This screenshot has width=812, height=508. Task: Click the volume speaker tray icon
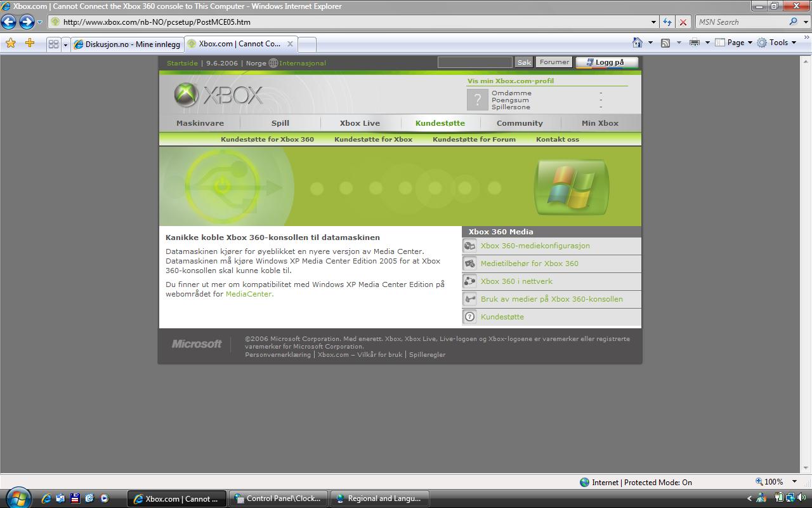point(800,498)
